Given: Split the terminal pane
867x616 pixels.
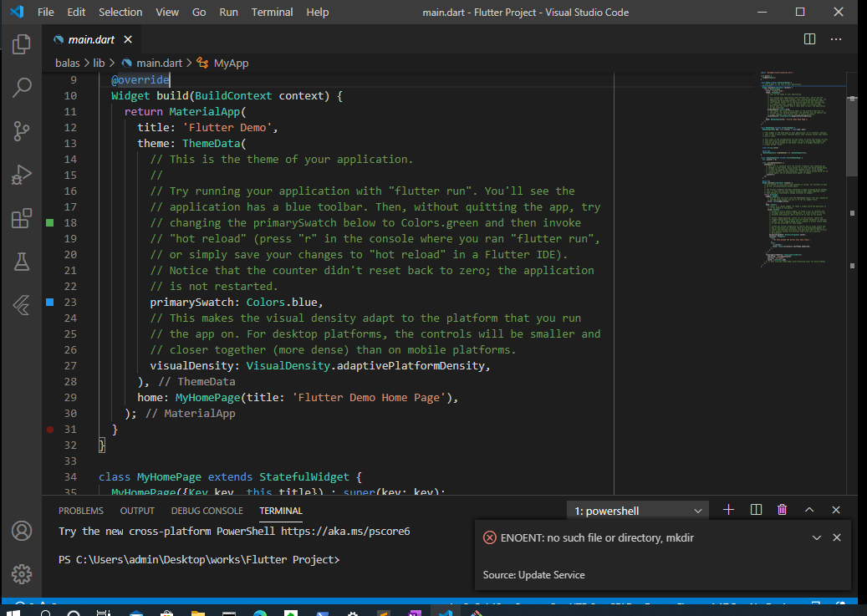Looking at the screenshot, I should [x=756, y=510].
